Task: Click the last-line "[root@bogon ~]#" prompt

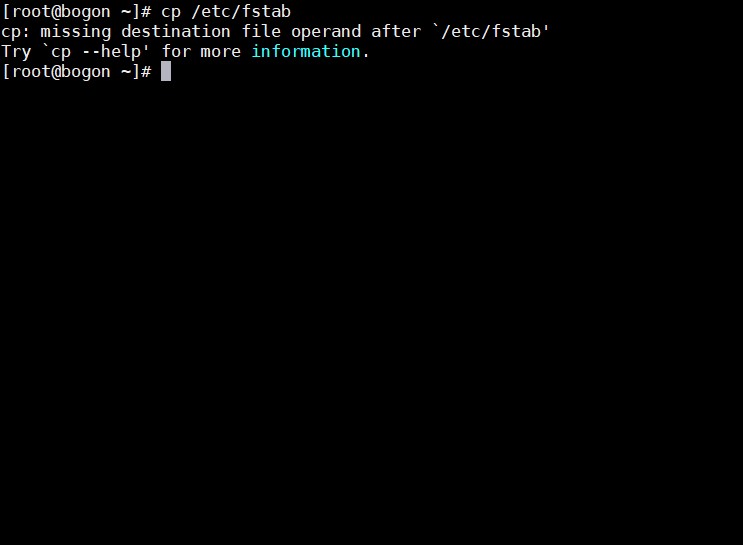Action: [x=77, y=72]
